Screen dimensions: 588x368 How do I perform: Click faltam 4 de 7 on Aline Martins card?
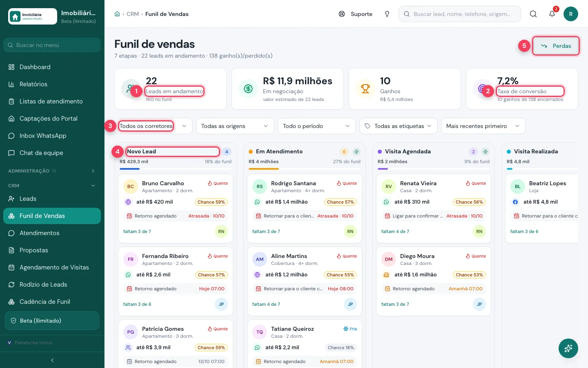[x=266, y=304]
